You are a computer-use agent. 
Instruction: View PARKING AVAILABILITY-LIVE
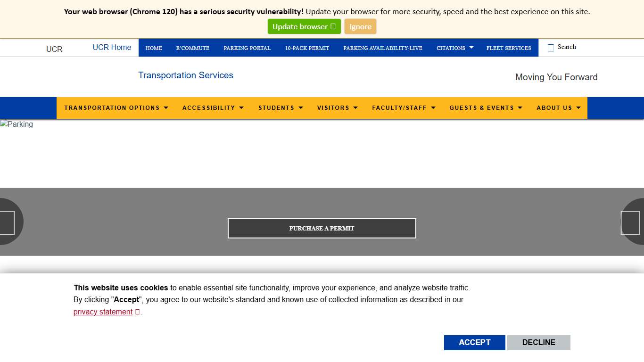tap(383, 48)
